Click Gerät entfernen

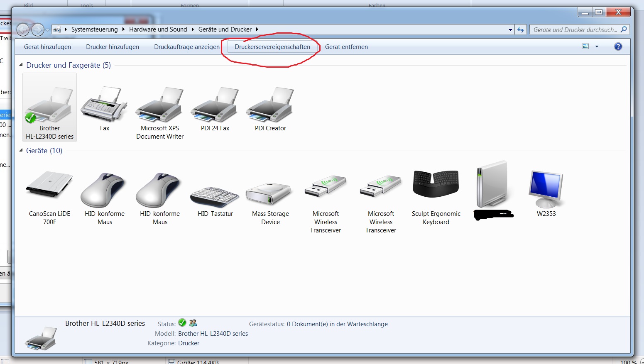[x=346, y=47]
